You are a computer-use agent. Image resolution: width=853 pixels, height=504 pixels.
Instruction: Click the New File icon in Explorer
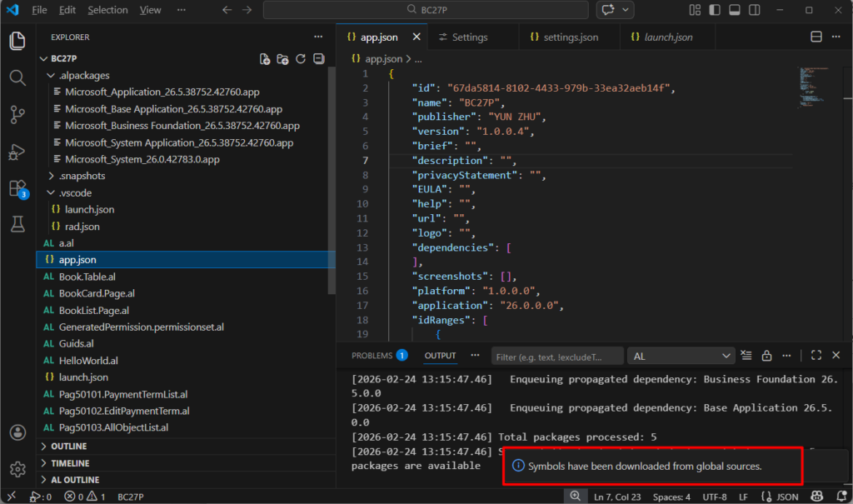coord(265,59)
